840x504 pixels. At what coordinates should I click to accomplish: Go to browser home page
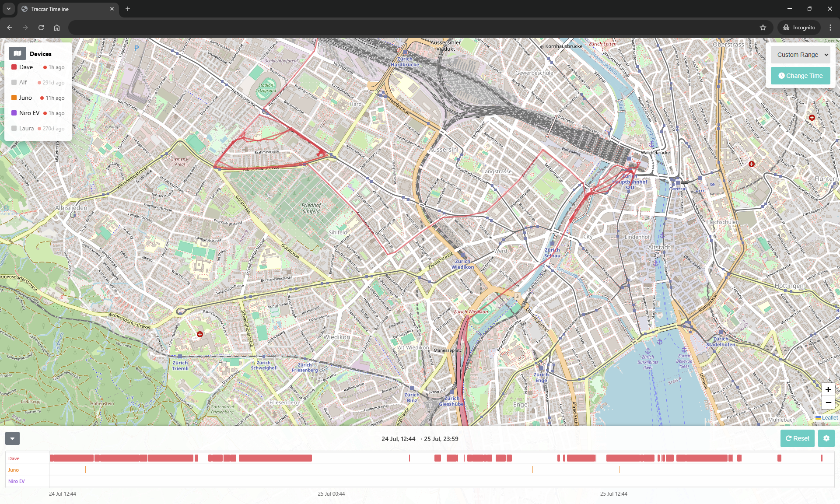pos(57,28)
